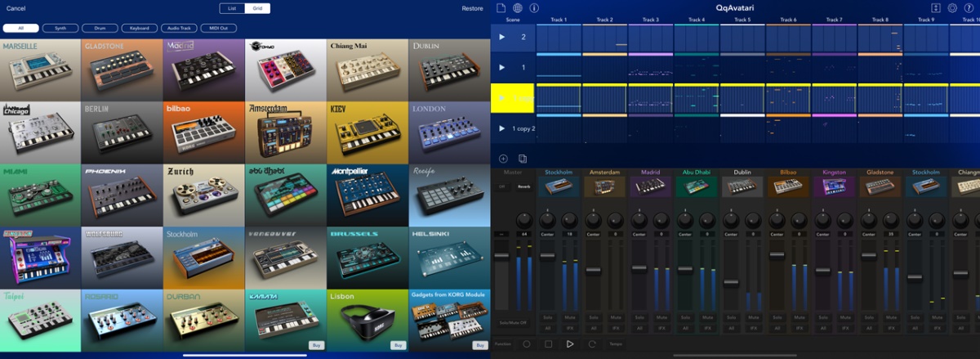Open the song info icon
Viewport: 980px width, 359px height.
click(x=534, y=8)
